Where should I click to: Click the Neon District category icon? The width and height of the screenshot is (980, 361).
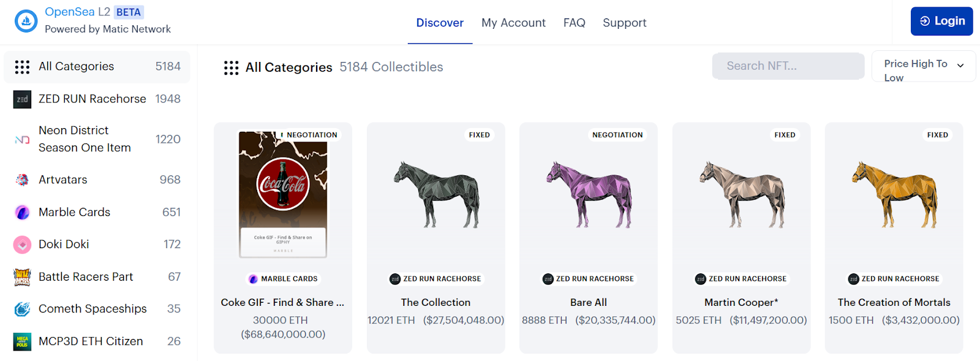[x=22, y=140]
